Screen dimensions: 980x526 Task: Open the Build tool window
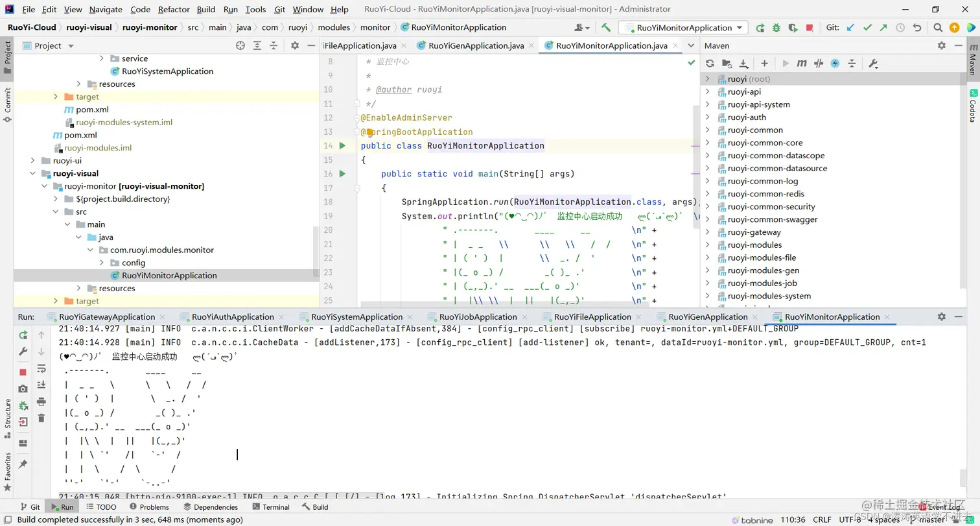[x=315, y=507]
